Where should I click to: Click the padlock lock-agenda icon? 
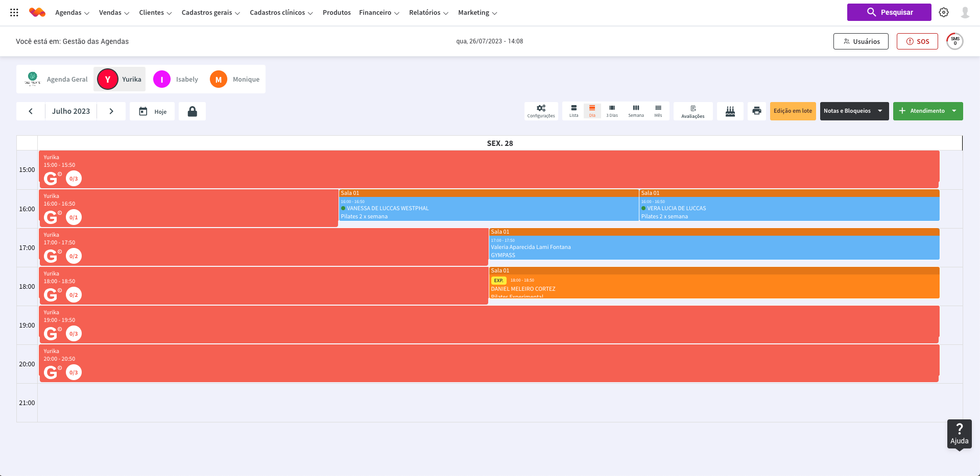point(192,111)
